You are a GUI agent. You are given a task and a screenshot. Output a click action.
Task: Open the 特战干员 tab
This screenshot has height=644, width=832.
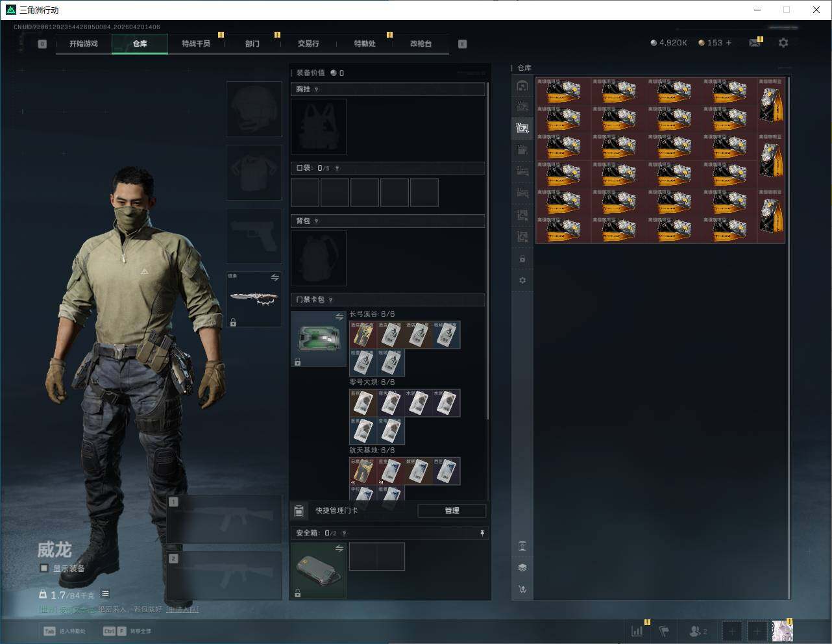click(195, 43)
